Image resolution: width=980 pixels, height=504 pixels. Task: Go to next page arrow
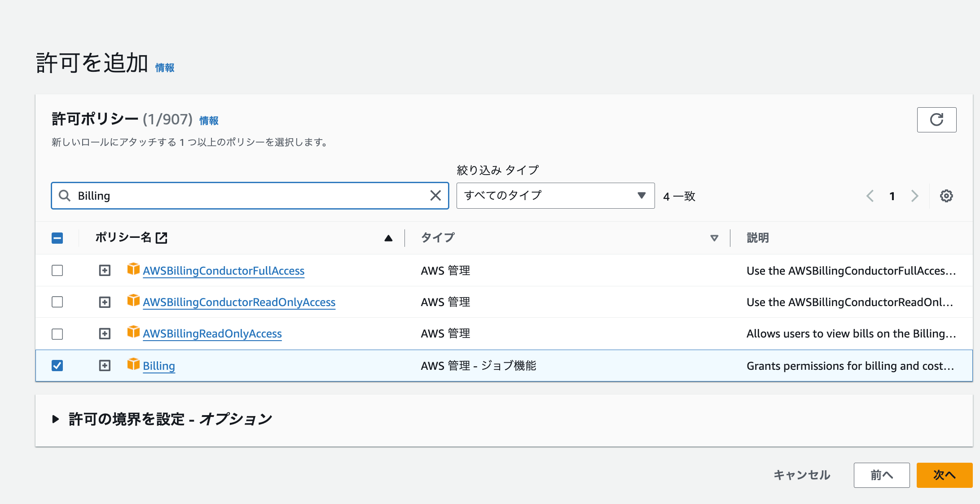pos(914,196)
